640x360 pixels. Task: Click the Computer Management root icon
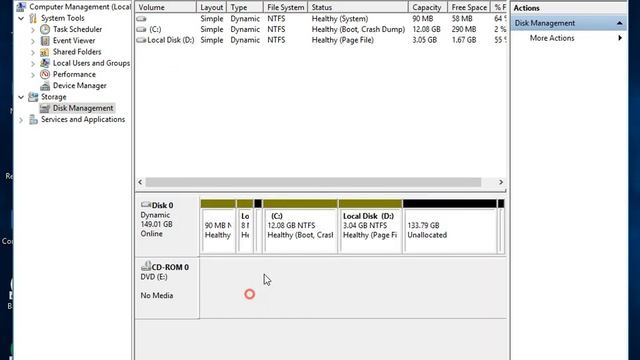tap(21, 7)
